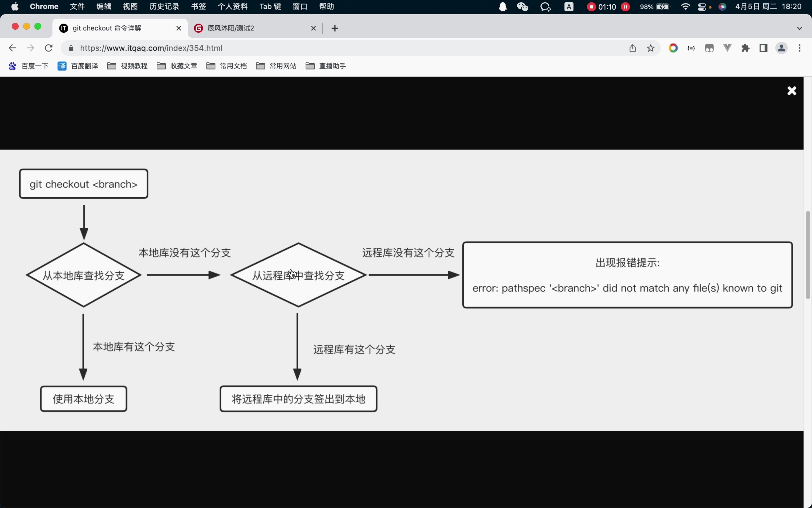The width and height of the screenshot is (812, 508).
Task: Open the Wi-Fi menu bar icon
Action: coord(686,7)
